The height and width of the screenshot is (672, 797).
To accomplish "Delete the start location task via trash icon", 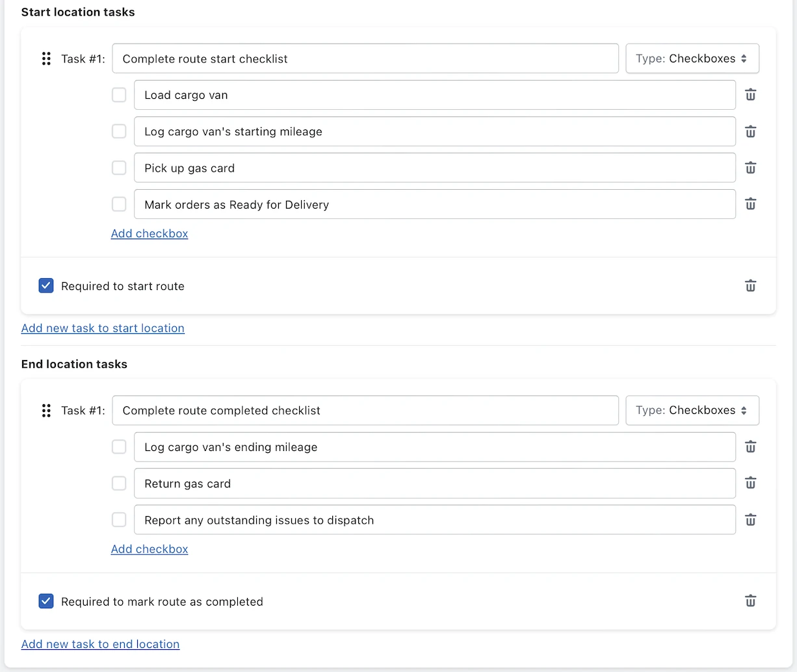I will pos(750,286).
